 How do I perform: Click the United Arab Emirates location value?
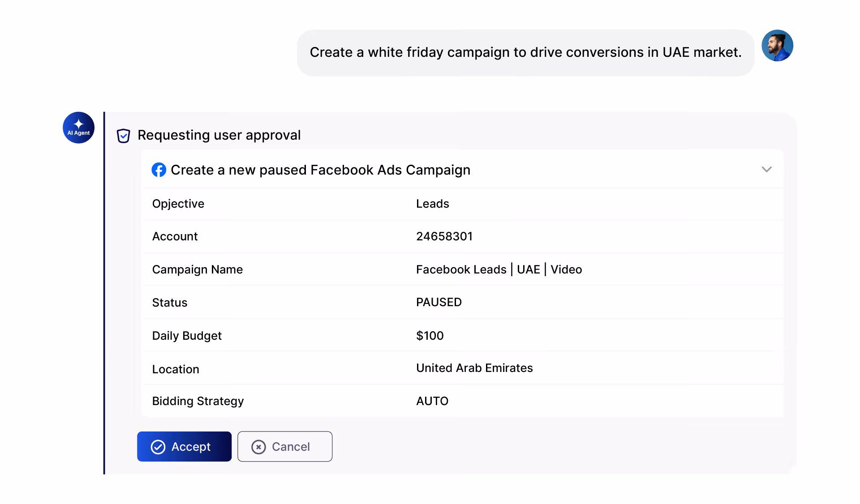tap(474, 368)
